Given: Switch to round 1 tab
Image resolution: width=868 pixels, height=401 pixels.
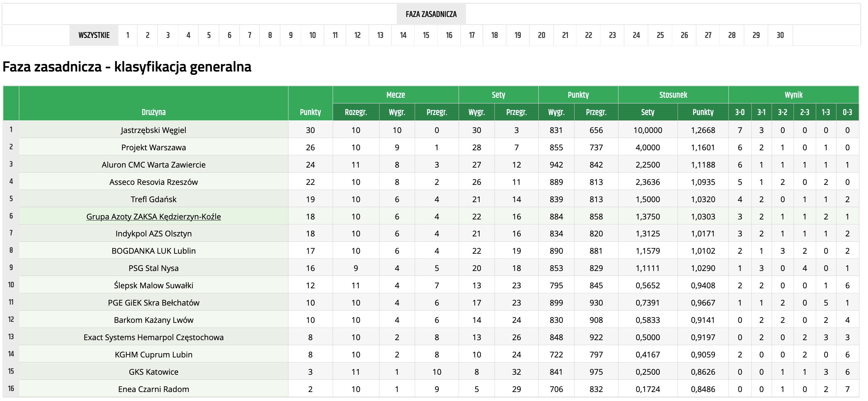Looking at the screenshot, I should 128,35.
